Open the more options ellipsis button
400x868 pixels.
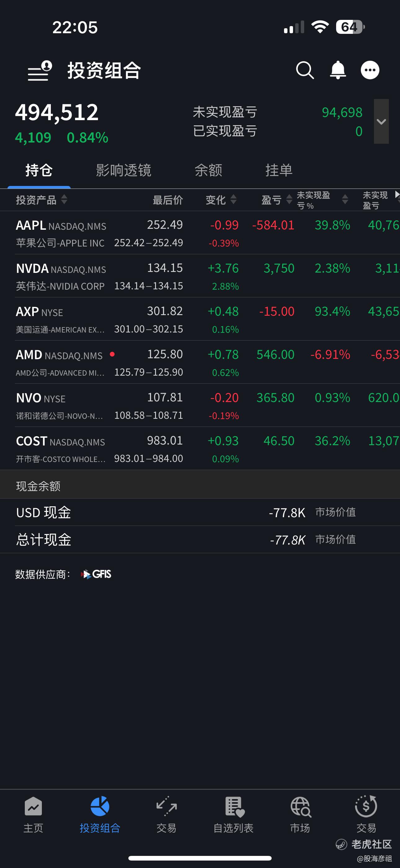pos(370,70)
